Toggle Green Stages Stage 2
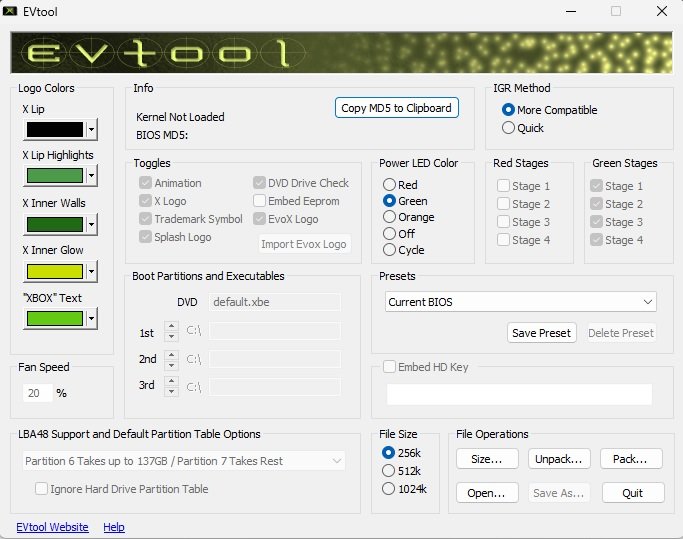 616,204
